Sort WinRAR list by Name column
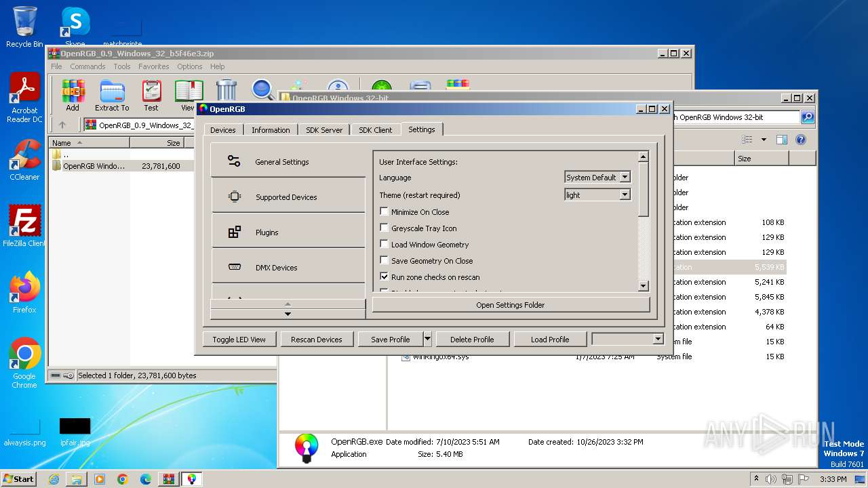 (x=90, y=142)
